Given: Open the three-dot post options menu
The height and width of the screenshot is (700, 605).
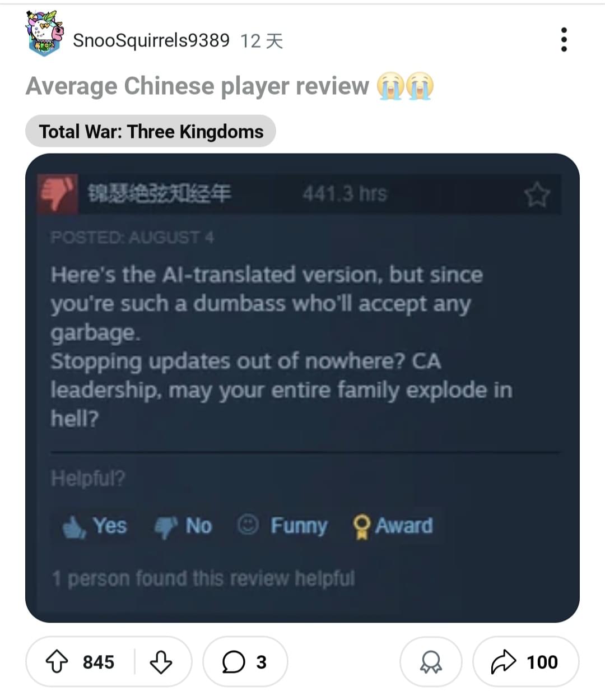Looking at the screenshot, I should tap(564, 40).
